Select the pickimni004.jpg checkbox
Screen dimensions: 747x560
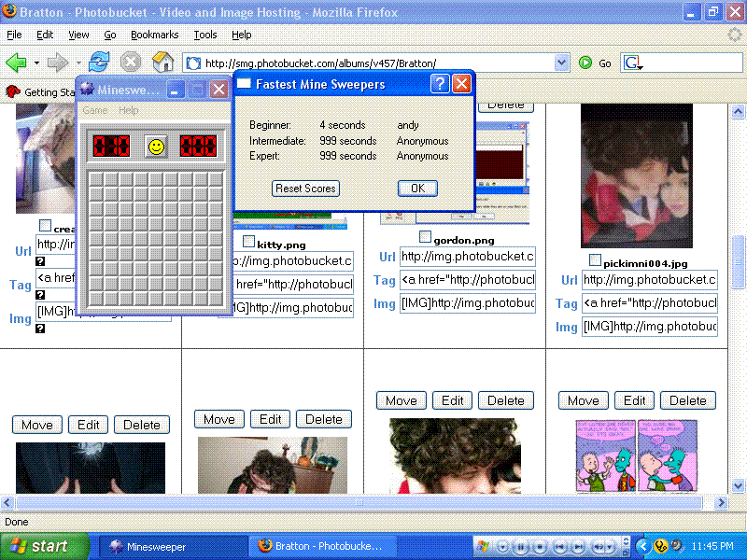594,260
